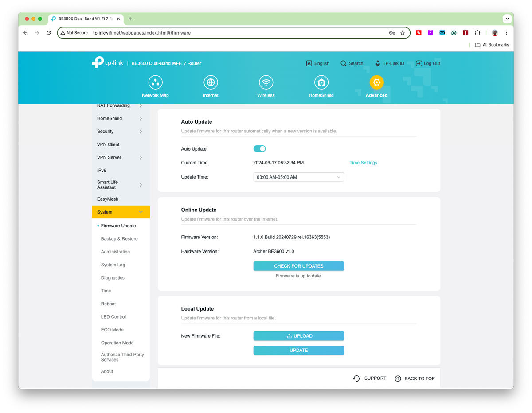
Task: Click the UPDATE button
Action: pyautogui.click(x=298, y=350)
